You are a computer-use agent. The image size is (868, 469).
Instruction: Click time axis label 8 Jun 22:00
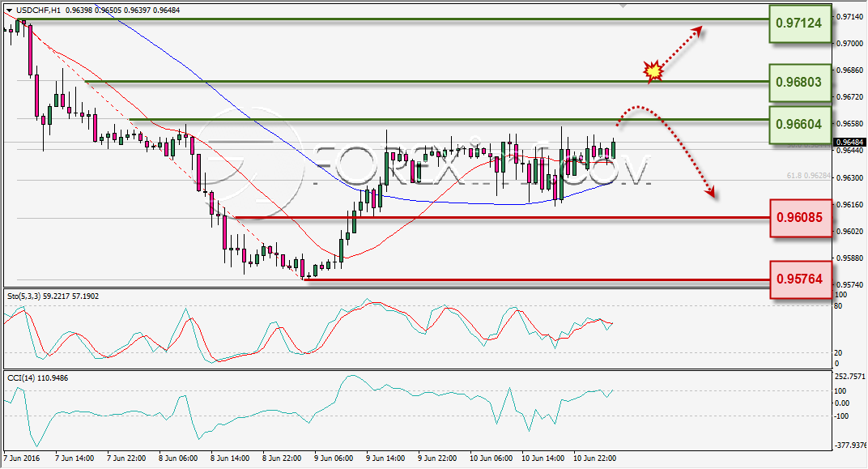tap(282, 458)
